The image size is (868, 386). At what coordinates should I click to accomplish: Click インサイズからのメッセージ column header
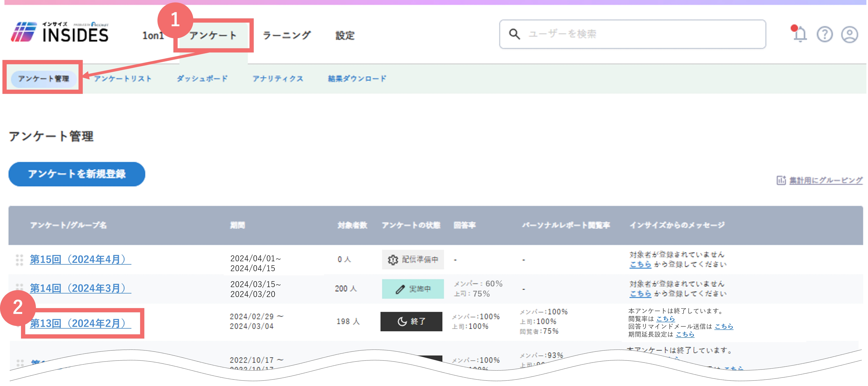click(677, 225)
